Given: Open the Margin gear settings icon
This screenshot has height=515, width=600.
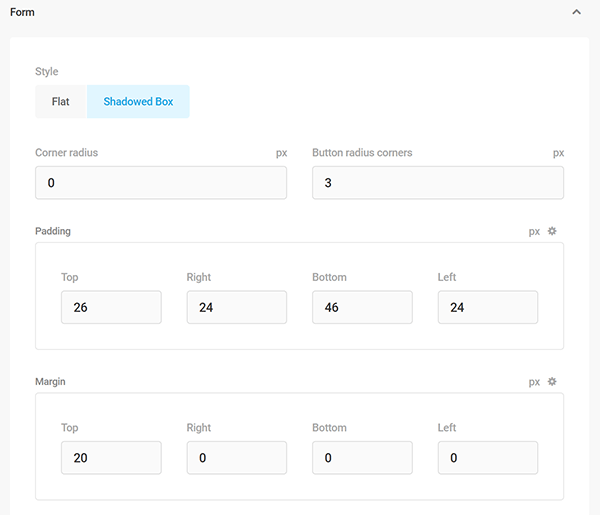Looking at the screenshot, I should 552,381.
